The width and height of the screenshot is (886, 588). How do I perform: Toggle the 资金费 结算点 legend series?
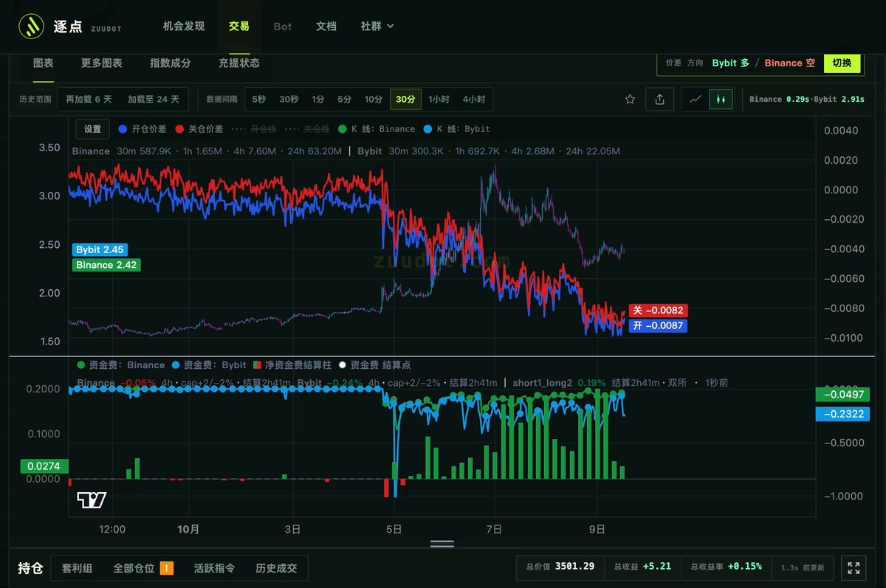click(375, 365)
